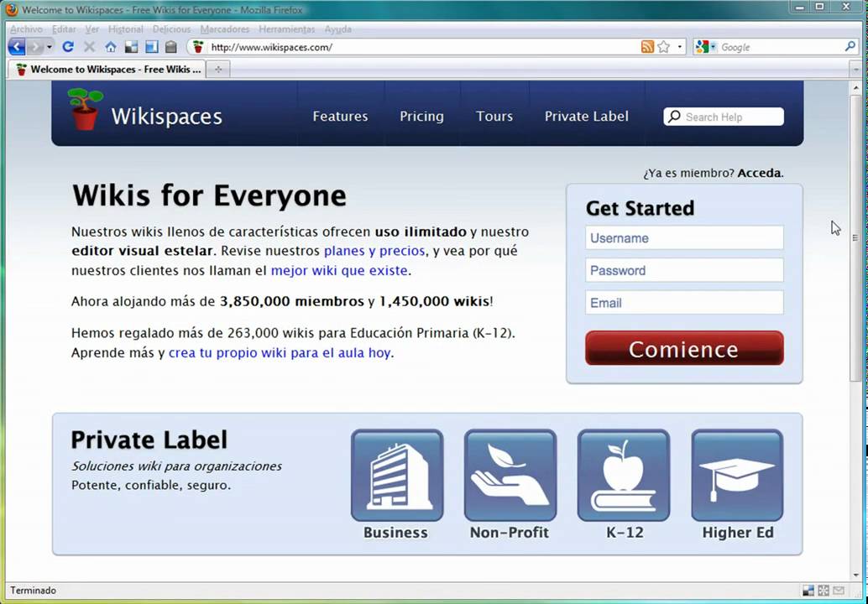Click the gray Stop loading X icon

(89, 47)
